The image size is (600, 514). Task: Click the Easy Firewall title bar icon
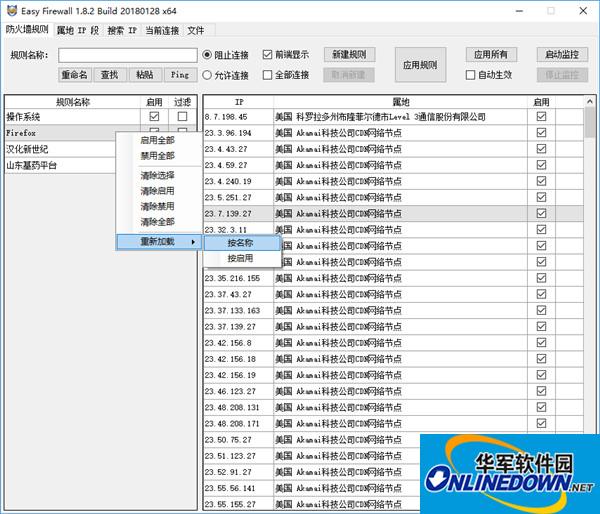(x=12, y=10)
